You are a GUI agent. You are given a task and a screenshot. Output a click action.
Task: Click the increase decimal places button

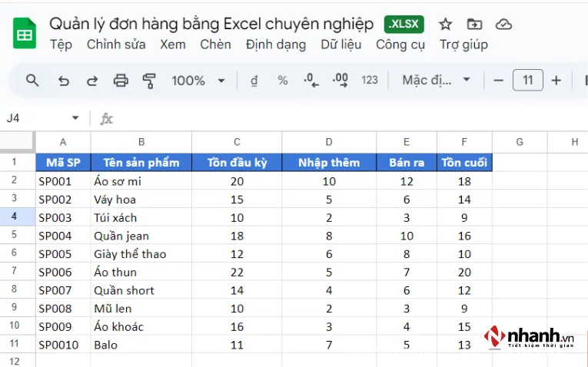click(x=340, y=81)
